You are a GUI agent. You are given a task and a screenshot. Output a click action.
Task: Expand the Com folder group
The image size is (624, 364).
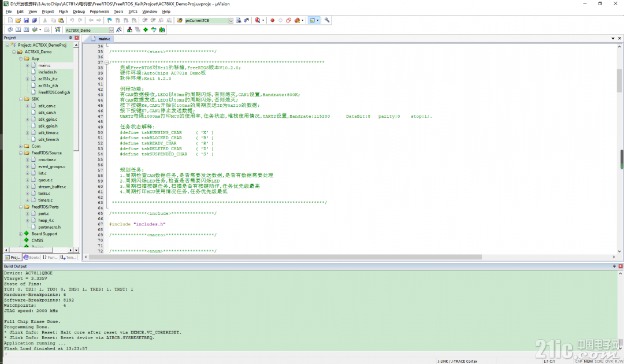coord(21,146)
